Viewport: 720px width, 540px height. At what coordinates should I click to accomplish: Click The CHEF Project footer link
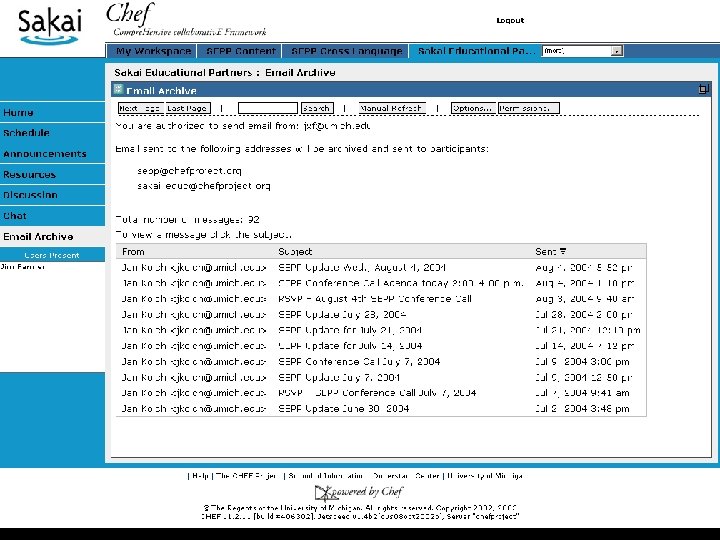click(247, 476)
